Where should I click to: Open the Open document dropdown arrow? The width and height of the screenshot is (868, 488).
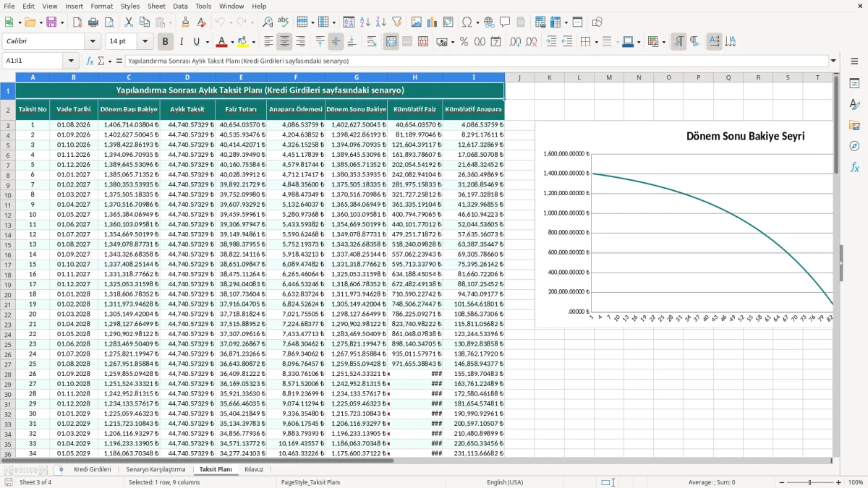(40, 22)
